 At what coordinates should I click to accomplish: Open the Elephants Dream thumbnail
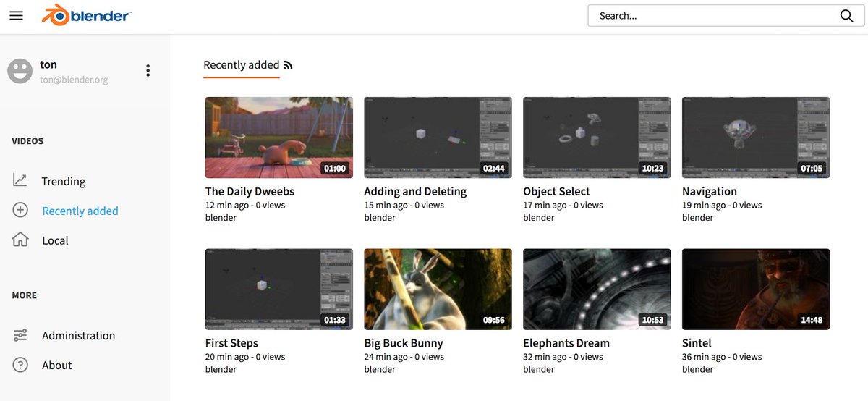click(597, 290)
